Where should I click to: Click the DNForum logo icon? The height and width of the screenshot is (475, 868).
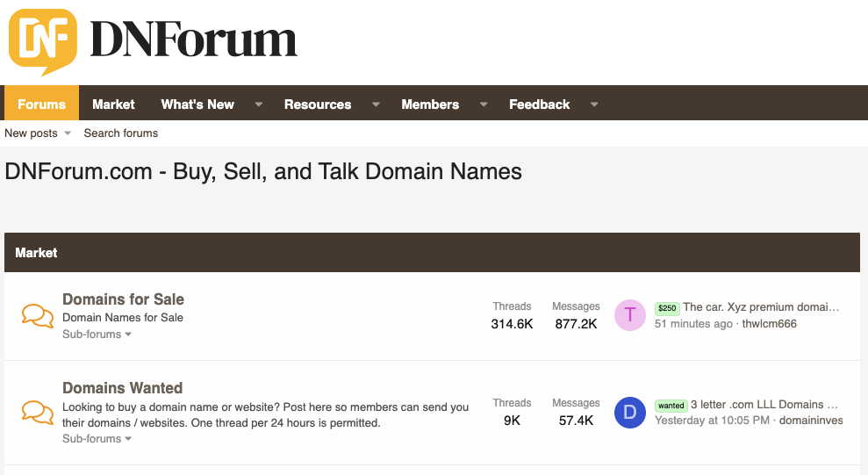click(x=42, y=41)
